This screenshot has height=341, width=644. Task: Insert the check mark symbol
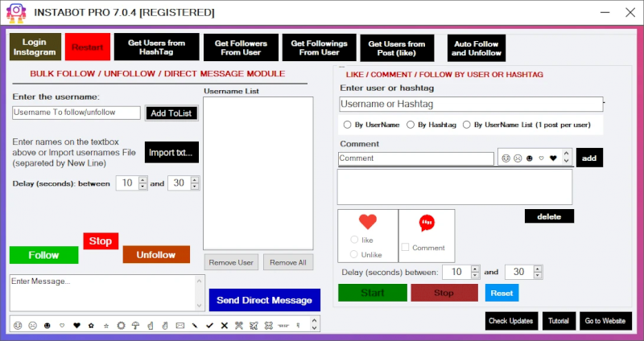point(209,326)
